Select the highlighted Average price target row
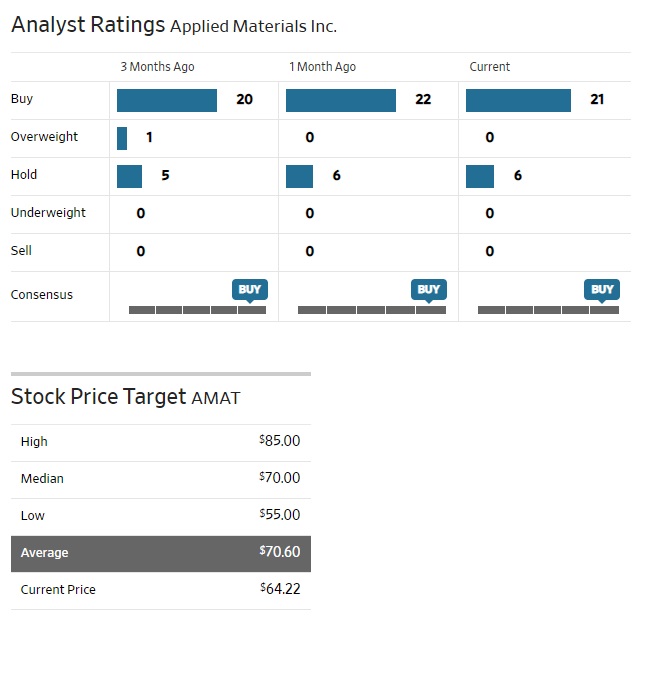Image resolution: width=657 pixels, height=679 pixels. (x=160, y=553)
